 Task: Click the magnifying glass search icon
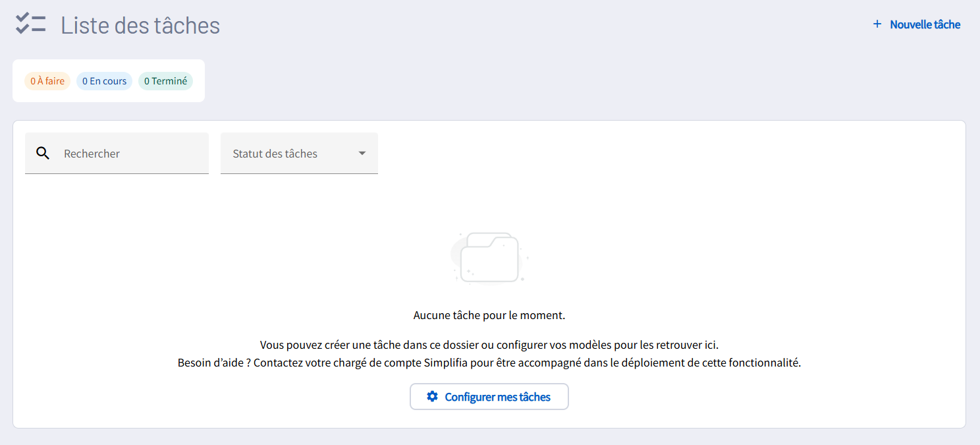(x=43, y=154)
